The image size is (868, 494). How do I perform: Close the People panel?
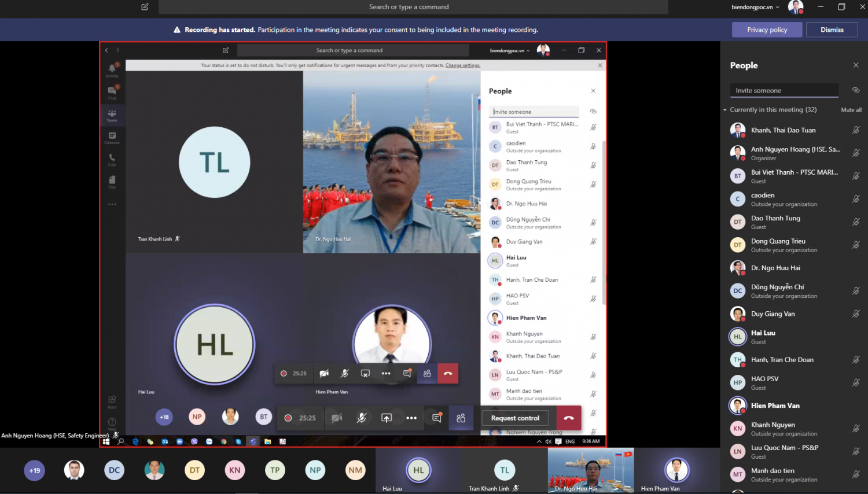[x=856, y=65]
